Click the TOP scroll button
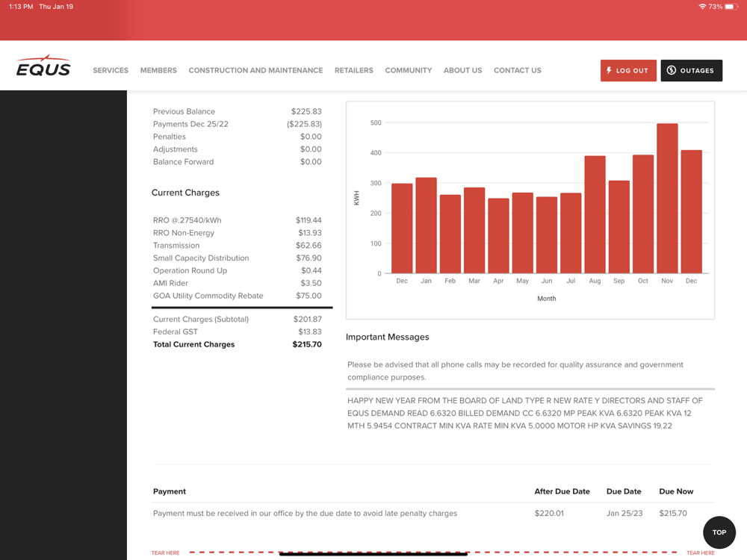The height and width of the screenshot is (560, 747). click(719, 532)
